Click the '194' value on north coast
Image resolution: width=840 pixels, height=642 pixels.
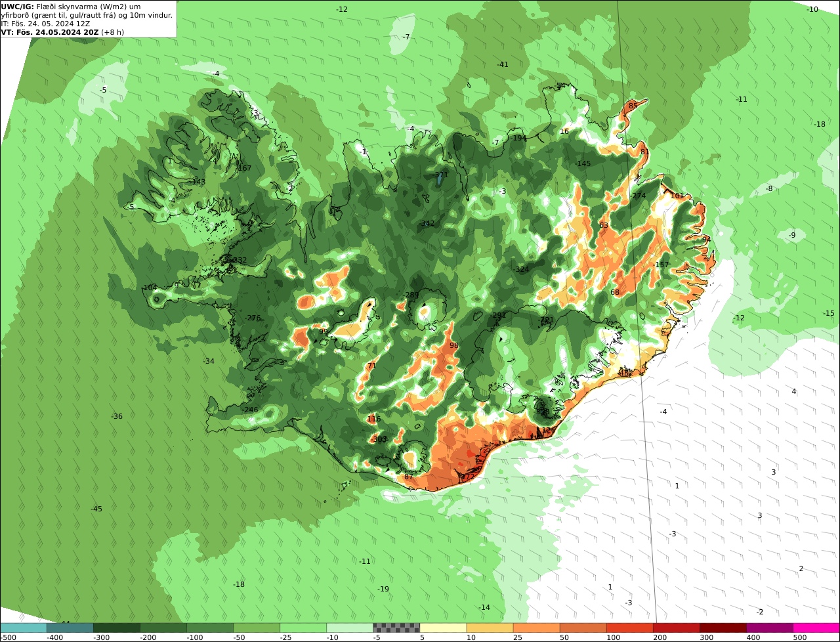[x=520, y=138]
